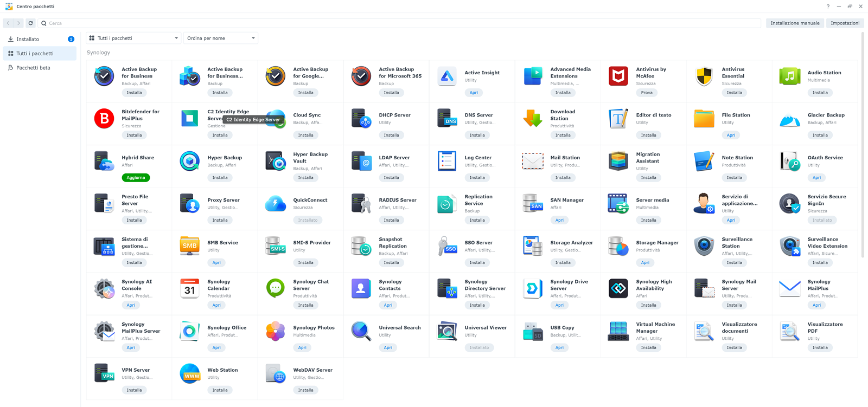Click the QuickConnect cloud icon
The height and width of the screenshot is (407, 868).
click(276, 204)
